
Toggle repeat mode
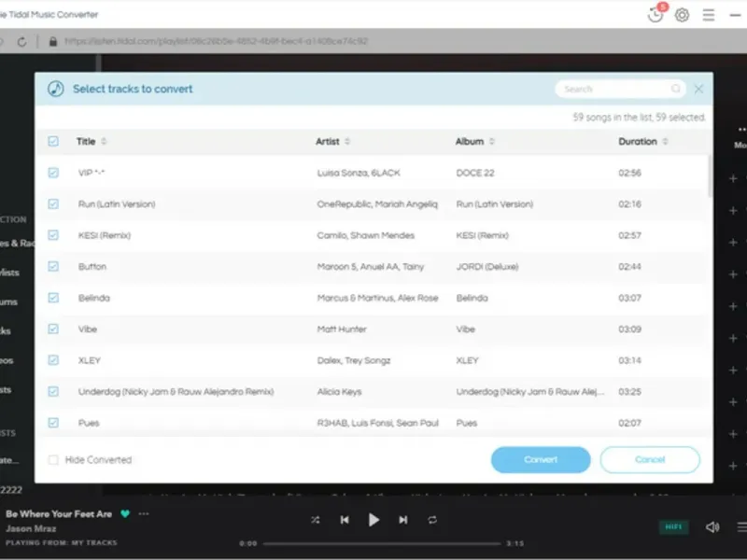(x=432, y=520)
